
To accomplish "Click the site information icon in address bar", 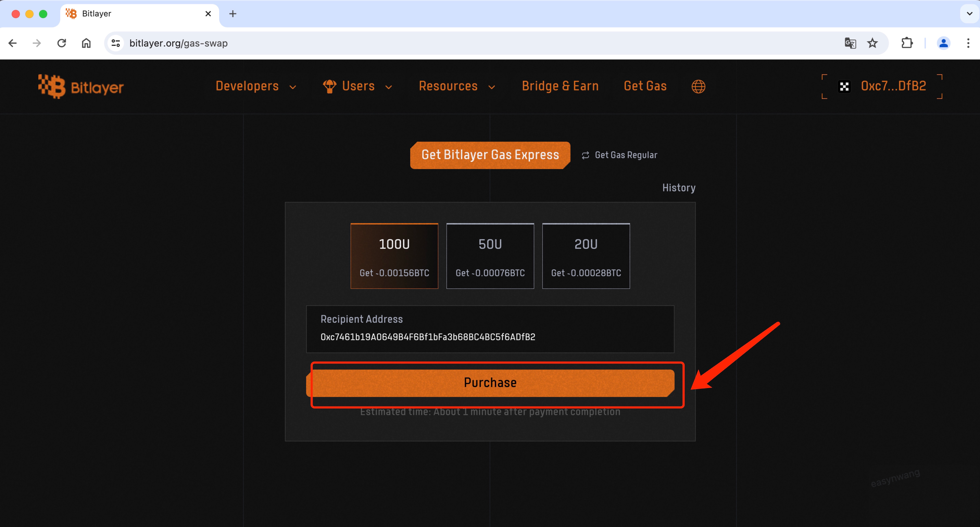I will click(x=116, y=43).
